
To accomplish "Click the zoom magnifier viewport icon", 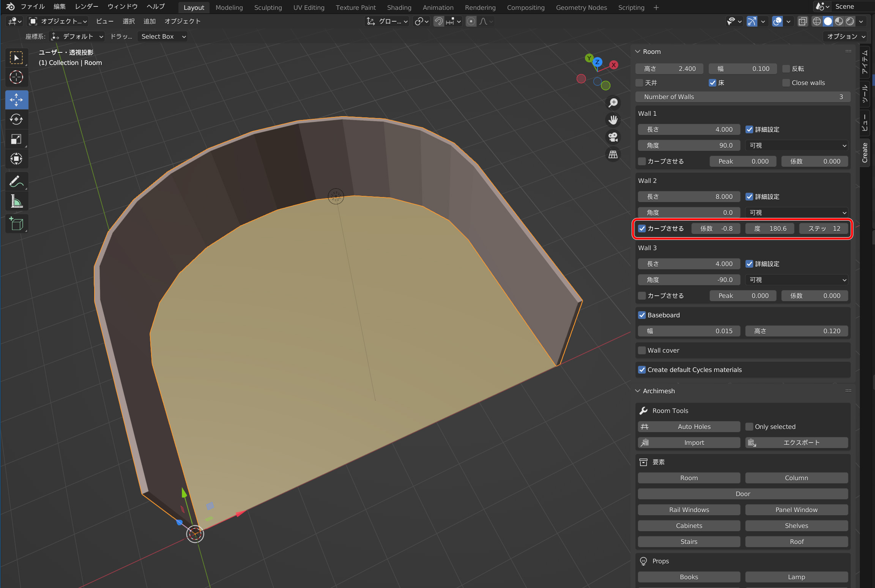I will [x=613, y=102].
